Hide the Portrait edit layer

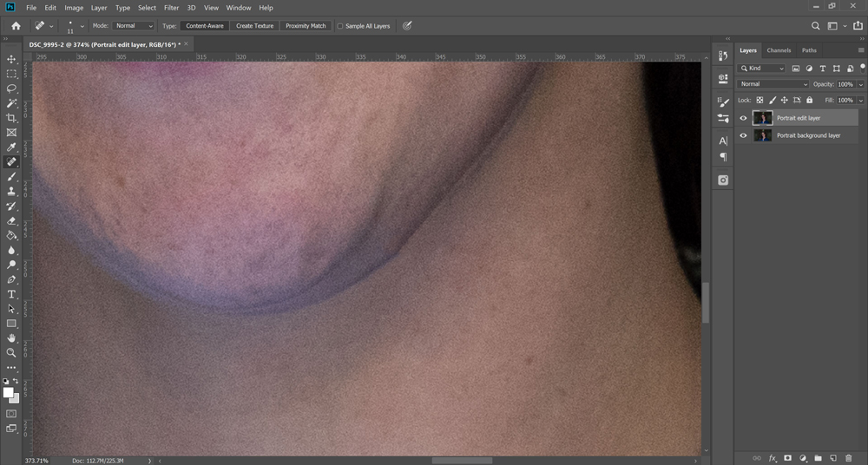point(744,118)
